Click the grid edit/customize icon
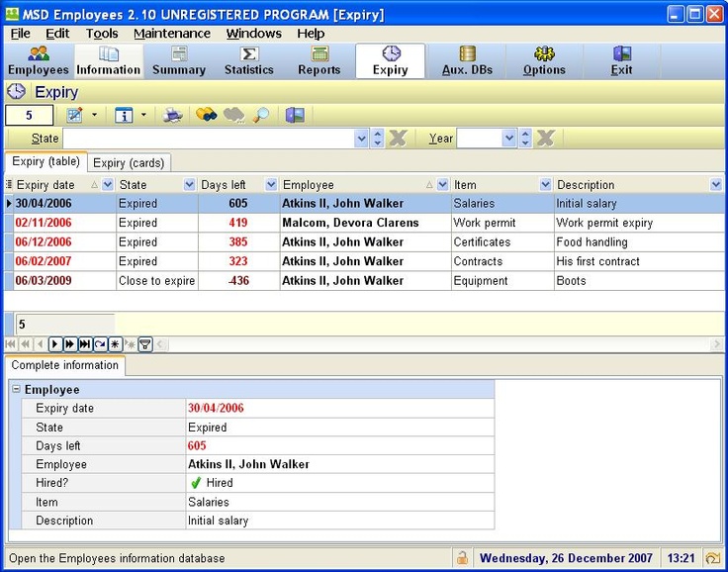 [x=74, y=115]
